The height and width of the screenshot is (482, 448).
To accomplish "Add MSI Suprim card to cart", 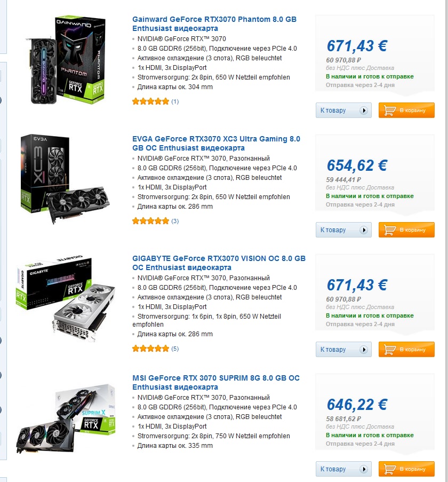I will (x=406, y=469).
